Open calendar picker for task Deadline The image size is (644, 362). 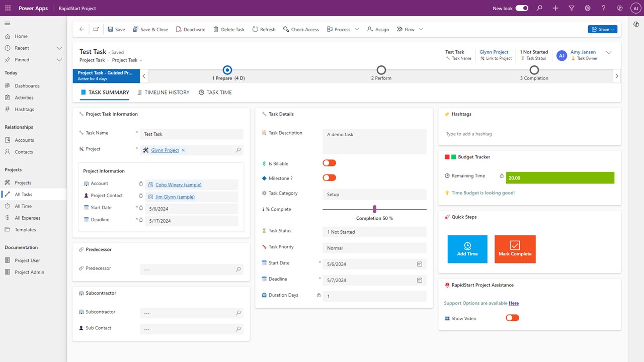tap(420, 280)
